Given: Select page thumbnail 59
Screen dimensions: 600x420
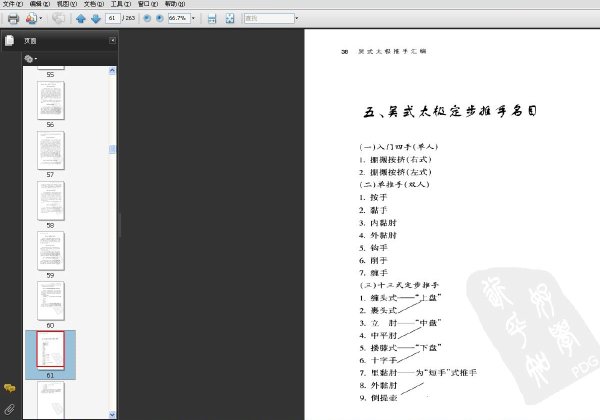Looking at the screenshot, I should point(51,251).
